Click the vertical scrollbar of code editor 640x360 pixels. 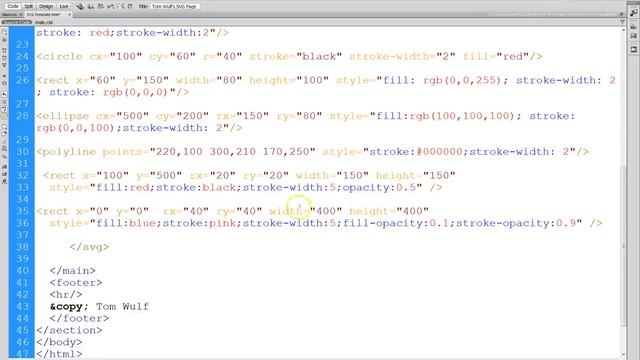[623, 245]
